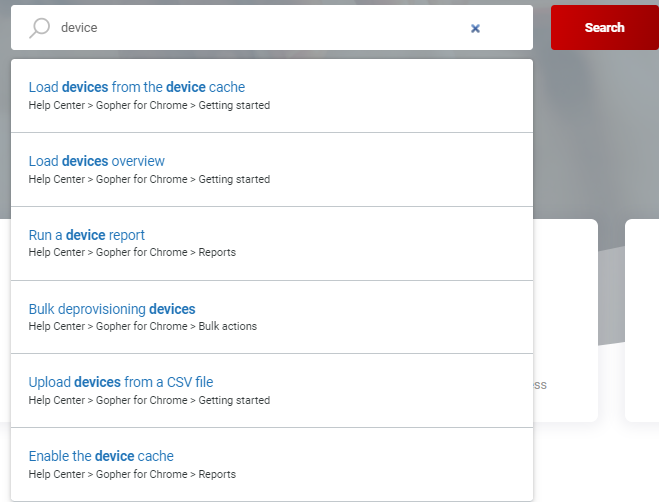Click the magnifying glass search icon
Screen dimensions: 659x502
click(39, 28)
